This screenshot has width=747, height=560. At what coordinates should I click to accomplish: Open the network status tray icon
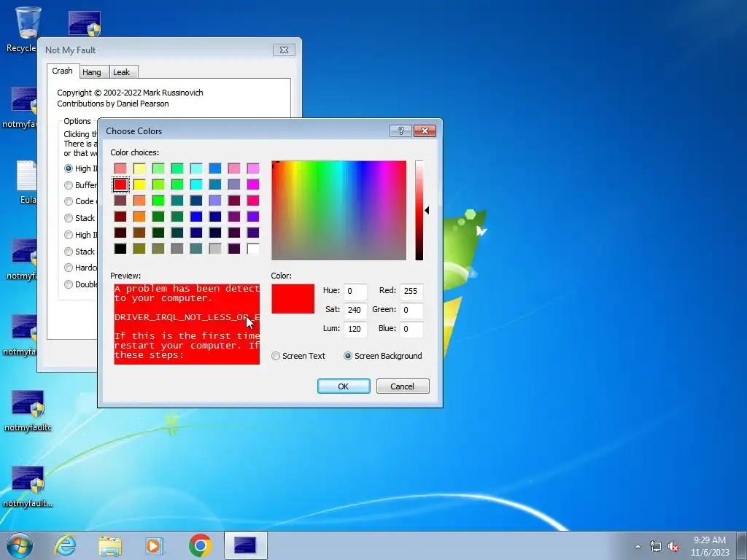(x=656, y=547)
